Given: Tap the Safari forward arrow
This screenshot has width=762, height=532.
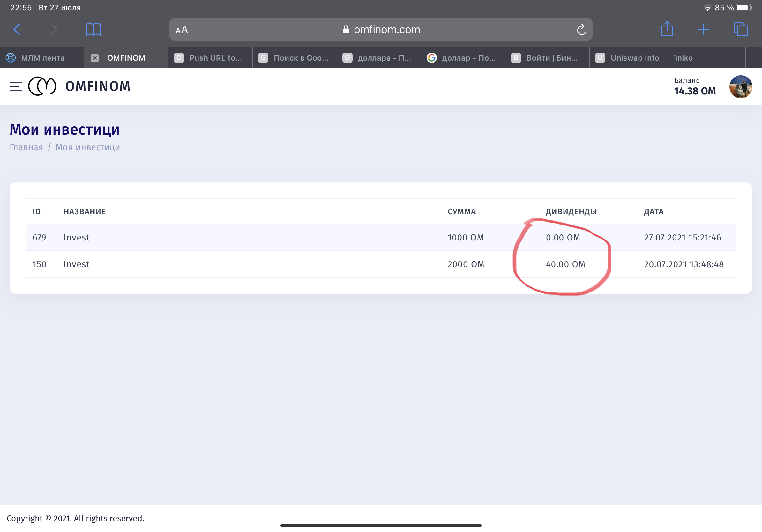Looking at the screenshot, I should [x=53, y=30].
